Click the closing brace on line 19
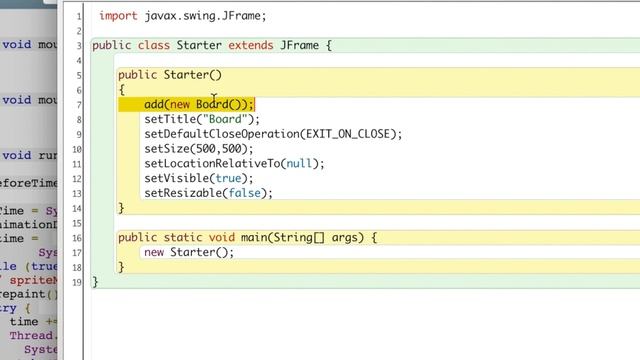The image size is (640, 360). click(95, 282)
